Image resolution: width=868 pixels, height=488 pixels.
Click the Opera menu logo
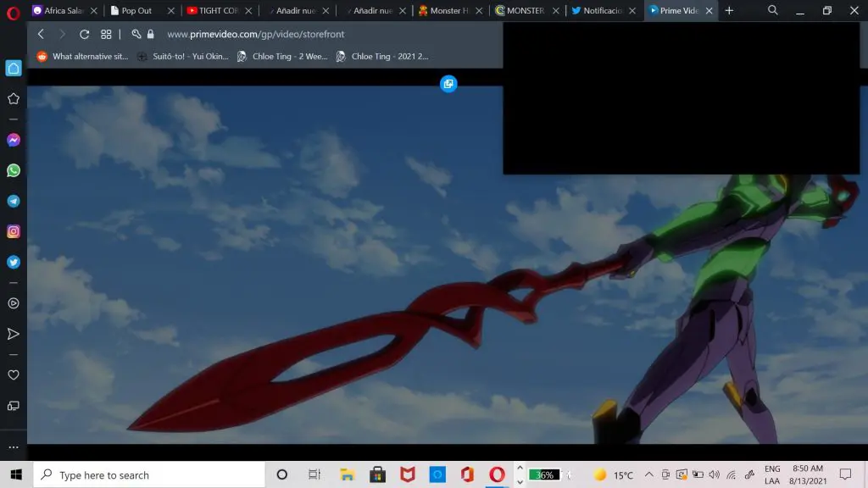tap(12, 11)
